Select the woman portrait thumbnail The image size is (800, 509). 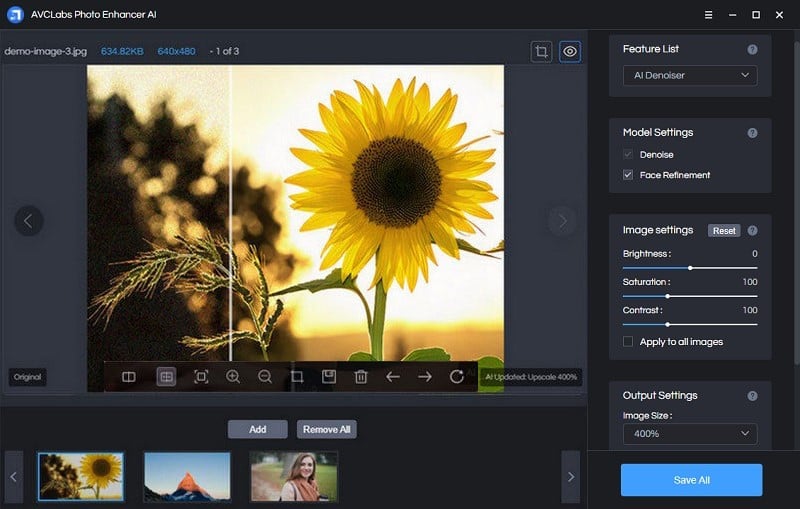[294, 476]
